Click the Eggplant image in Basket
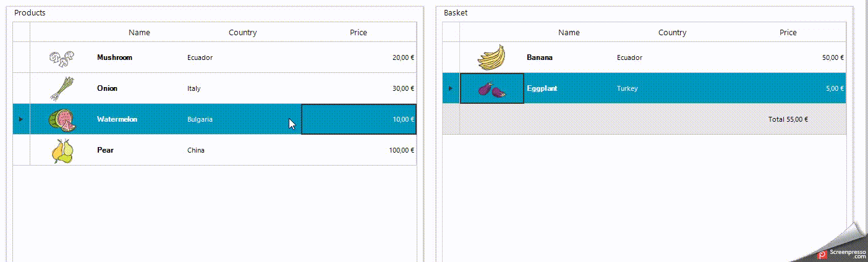The width and height of the screenshot is (868, 262). point(491,89)
